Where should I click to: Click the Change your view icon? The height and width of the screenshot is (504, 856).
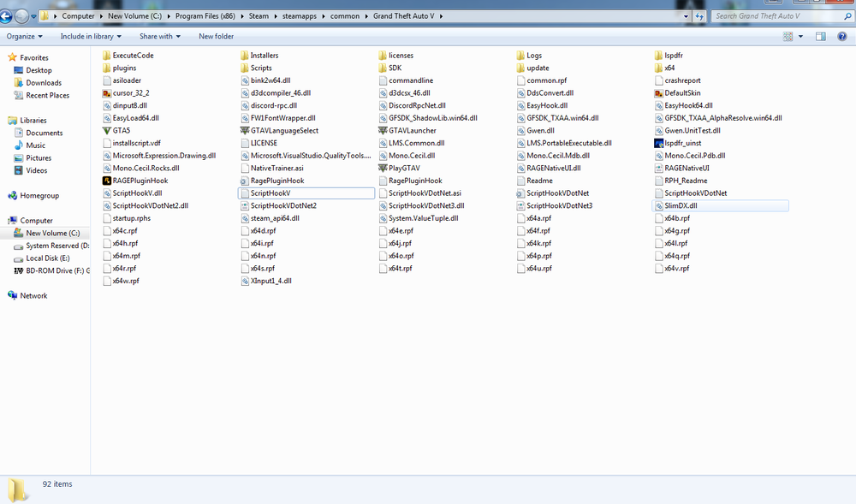point(788,37)
